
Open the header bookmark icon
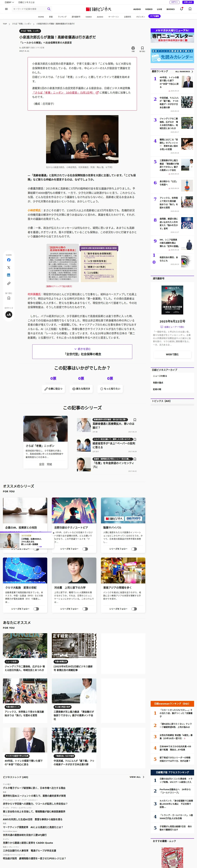pyautogui.click(x=190, y=9)
